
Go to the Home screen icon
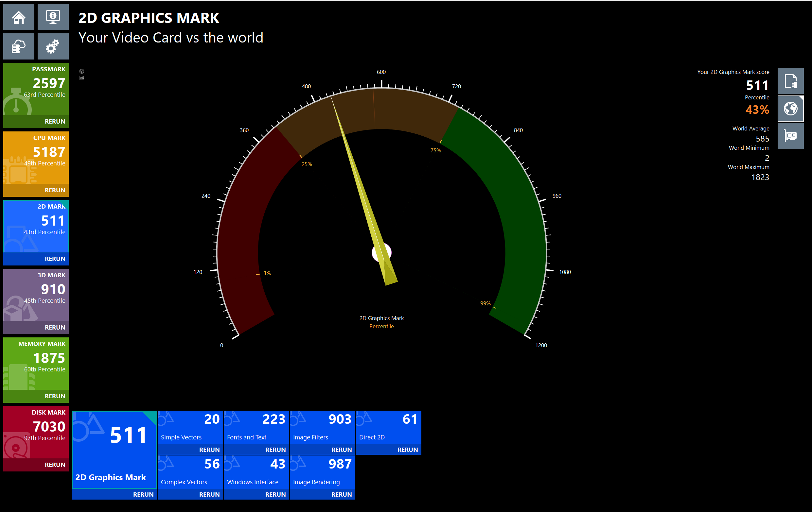19,17
